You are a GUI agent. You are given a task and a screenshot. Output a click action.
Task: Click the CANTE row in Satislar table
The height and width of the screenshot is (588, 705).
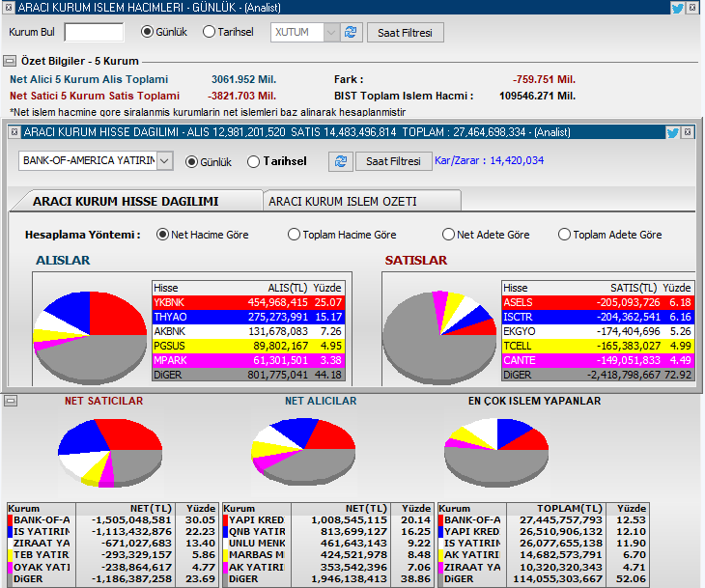[x=598, y=360]
